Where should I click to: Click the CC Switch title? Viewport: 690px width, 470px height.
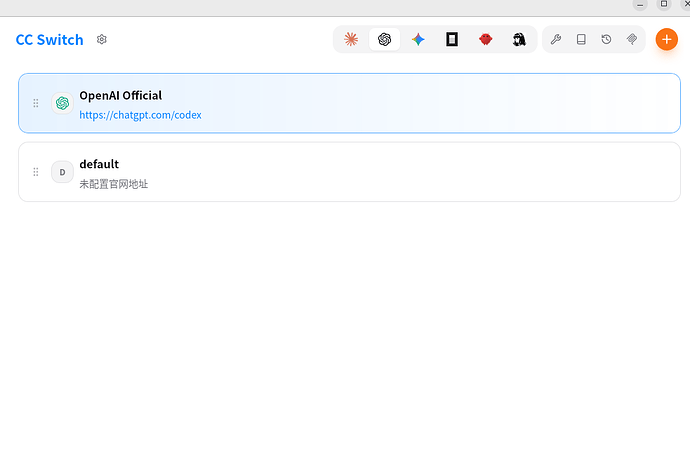click(x=49, y=40)
